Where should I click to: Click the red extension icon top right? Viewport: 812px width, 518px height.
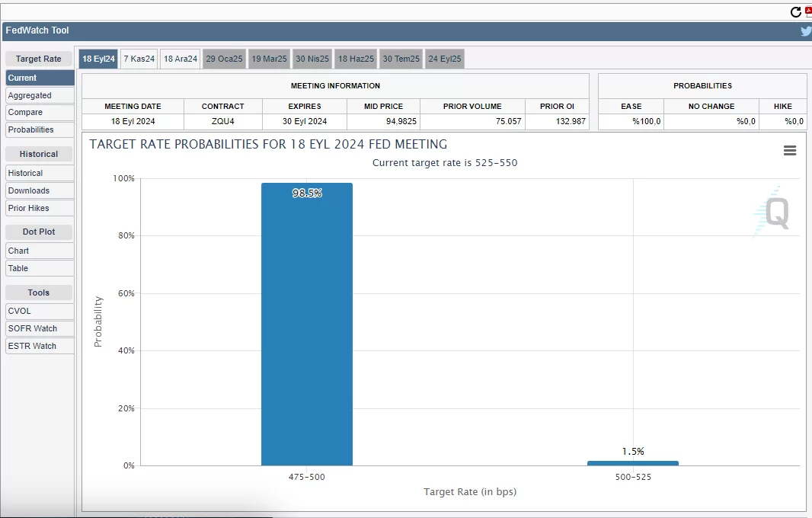pyautogui.click(x=808, y=11)
